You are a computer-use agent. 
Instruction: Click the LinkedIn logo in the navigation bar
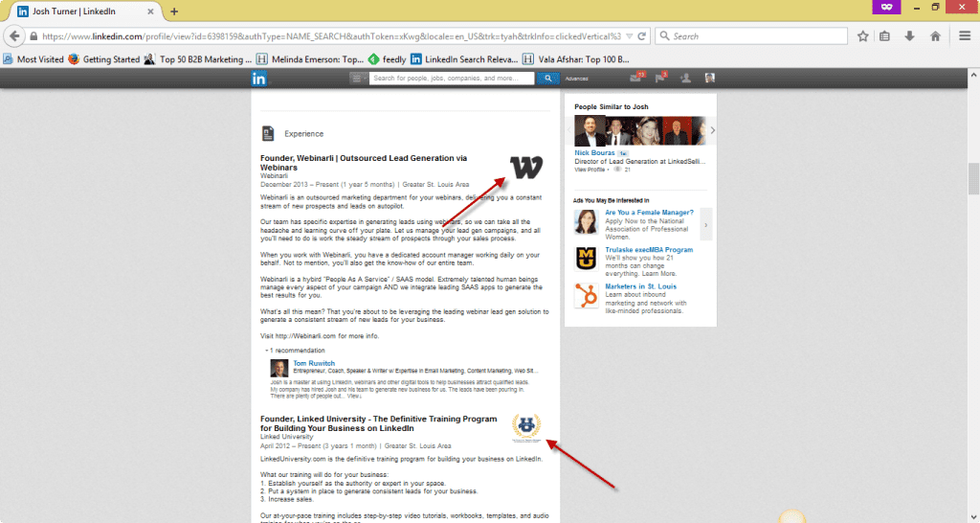[x=258, y=79]
